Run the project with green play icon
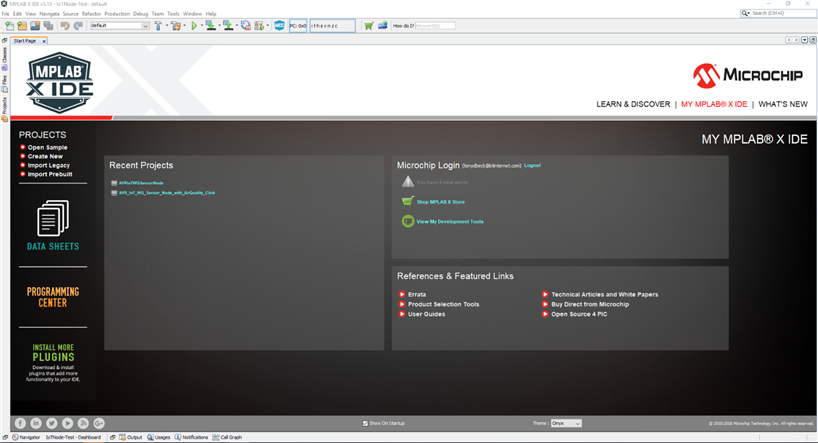 click(x=194, y=26)
